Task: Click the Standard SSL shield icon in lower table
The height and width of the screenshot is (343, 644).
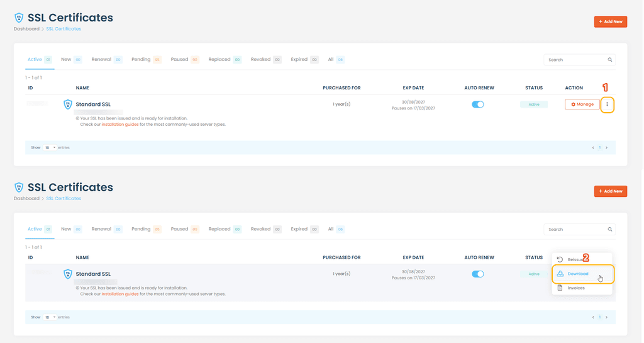Action: coord(68,274)
